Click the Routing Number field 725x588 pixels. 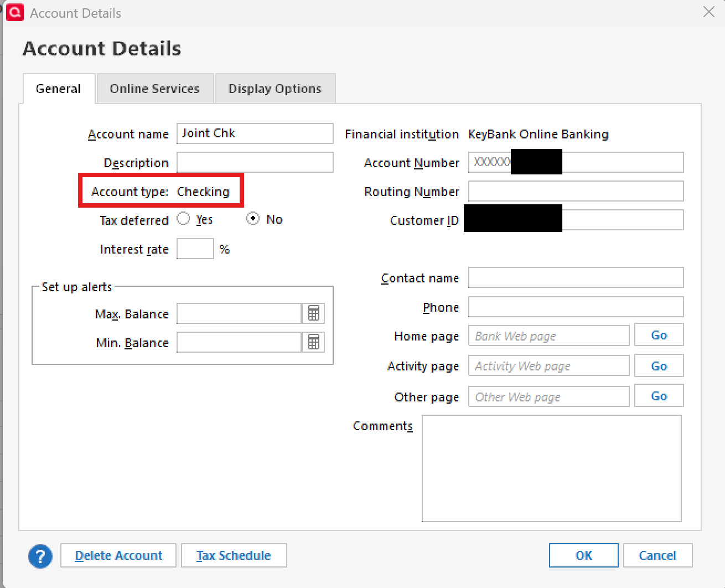click(x=576, y=191)
